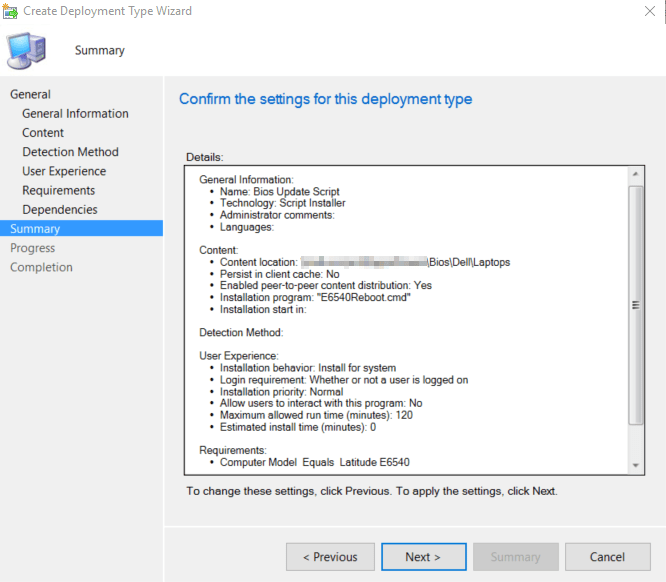Click 'Installation behavior: Install for system'
666x582 pixels.
(x=308, y=368)
